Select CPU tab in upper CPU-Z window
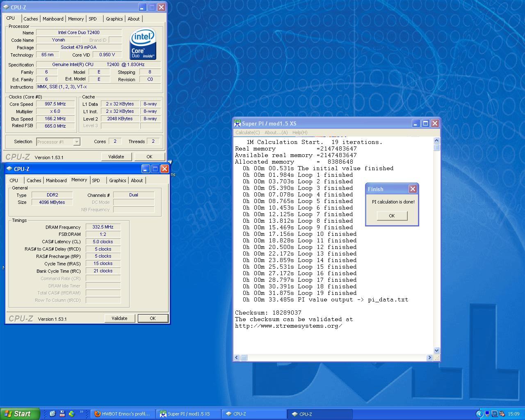The height and width of the screenshot is (420, 525). (x=11, y=18)
